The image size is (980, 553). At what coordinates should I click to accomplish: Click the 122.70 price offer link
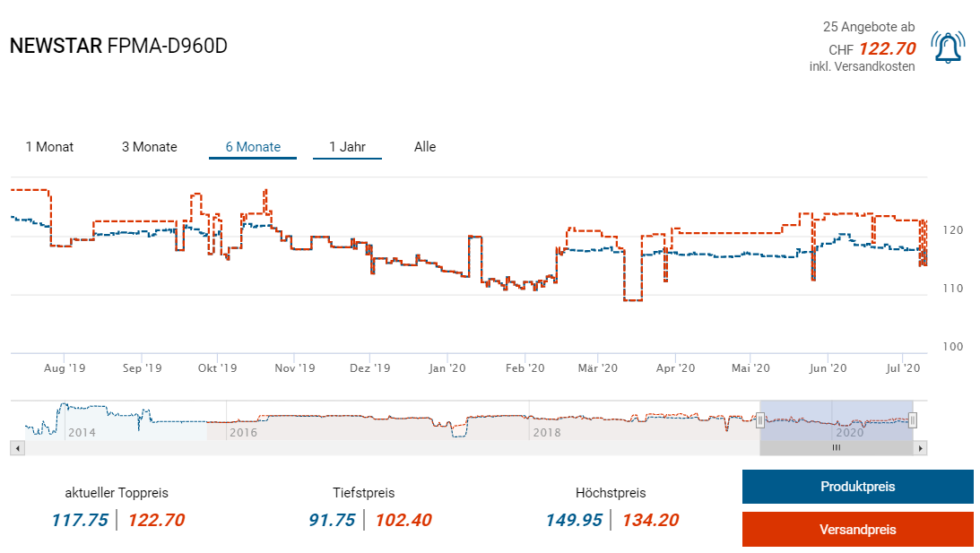pyautogui.click(x=887, y=49)
